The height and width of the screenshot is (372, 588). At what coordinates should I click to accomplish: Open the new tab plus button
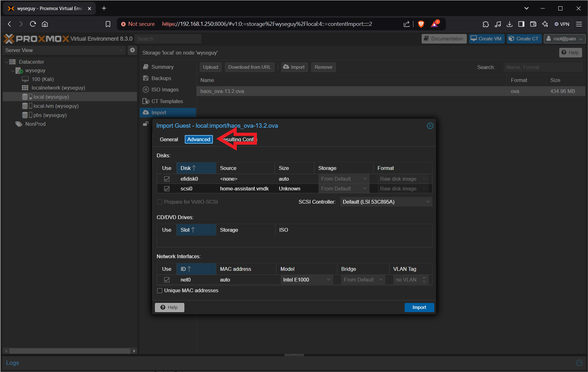click(x=104, y=8)
